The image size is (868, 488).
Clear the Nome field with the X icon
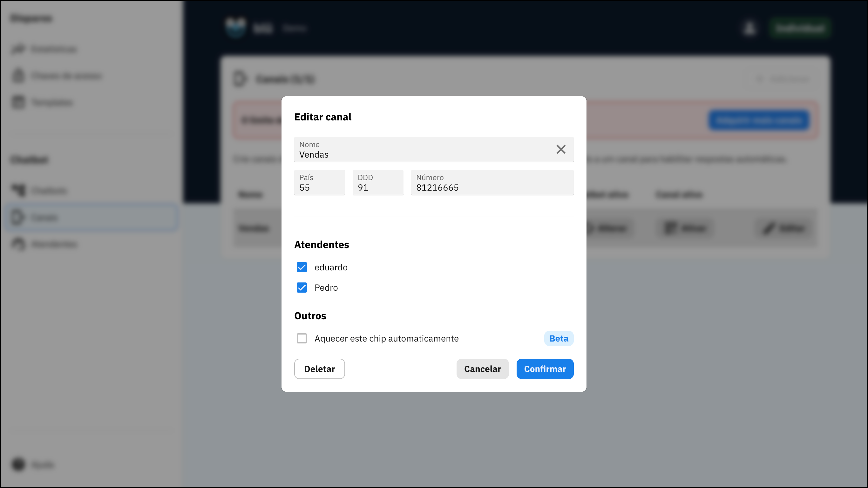pos(561,149)
